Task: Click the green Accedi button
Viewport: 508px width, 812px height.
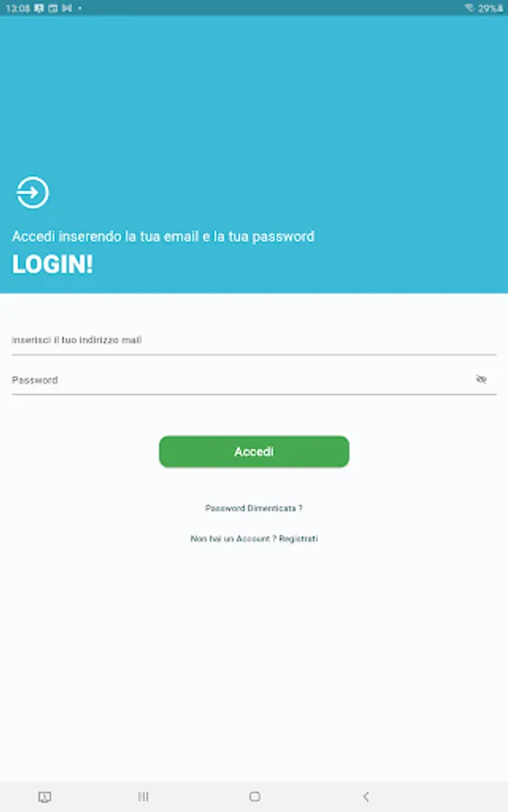Action: click(254, 452)
